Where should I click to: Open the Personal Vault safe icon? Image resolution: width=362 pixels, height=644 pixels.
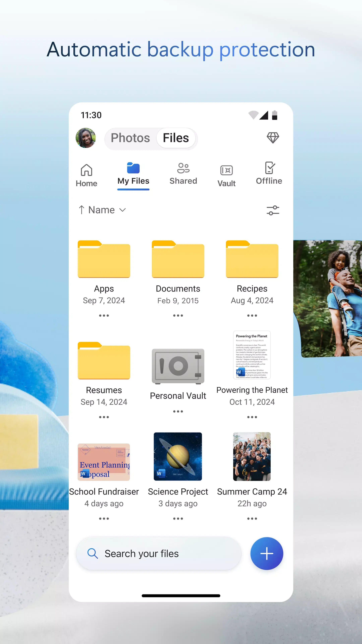[x=178, y=366]
